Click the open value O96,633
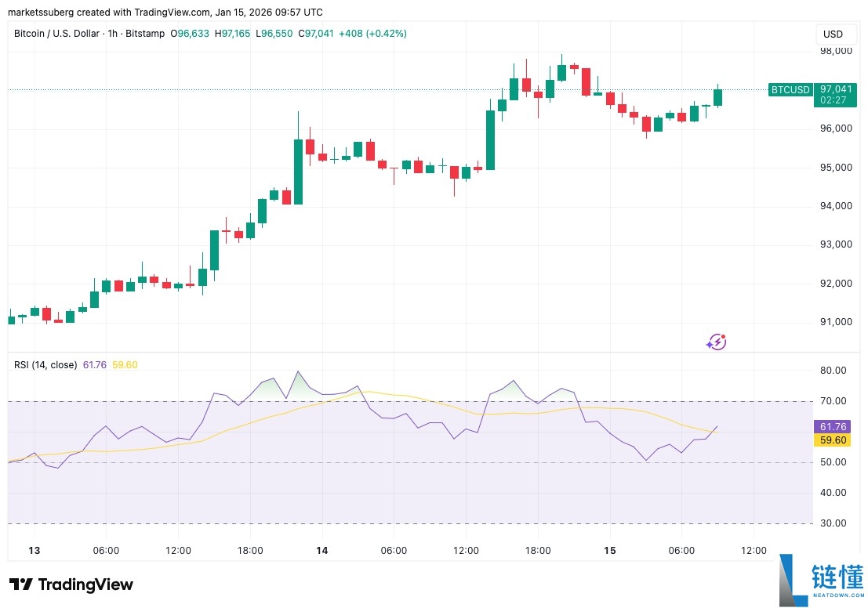This screenshot has width=868, height=608. point(190,33)
